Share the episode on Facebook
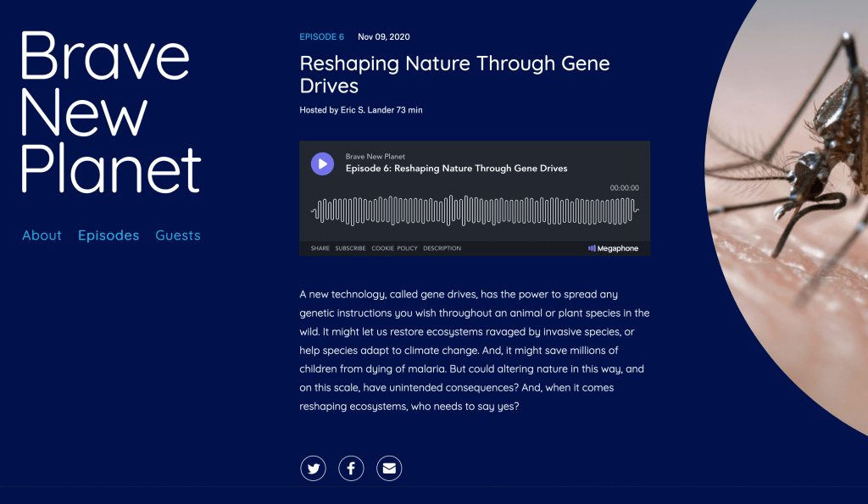This screenshot has width=868, height=504. click(351, 468)
